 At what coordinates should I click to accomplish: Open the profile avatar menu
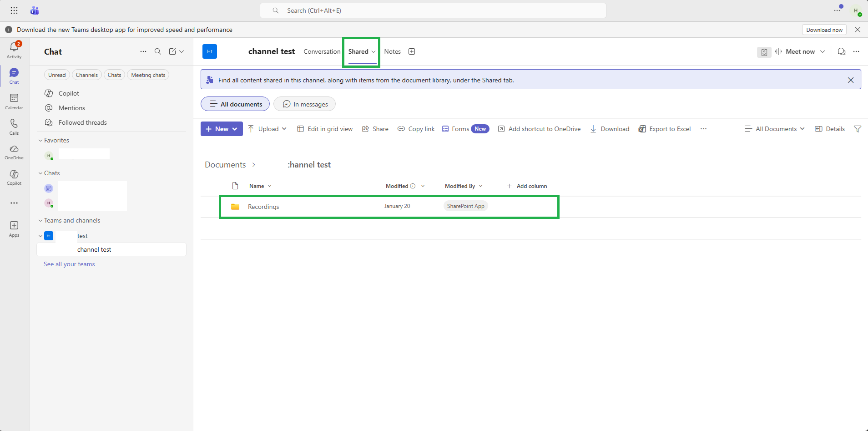pyautogui.click(x=856, y=11)
